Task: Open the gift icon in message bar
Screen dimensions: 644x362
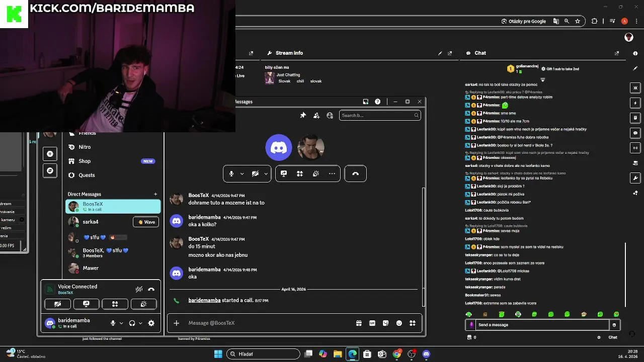Action: 359,323
